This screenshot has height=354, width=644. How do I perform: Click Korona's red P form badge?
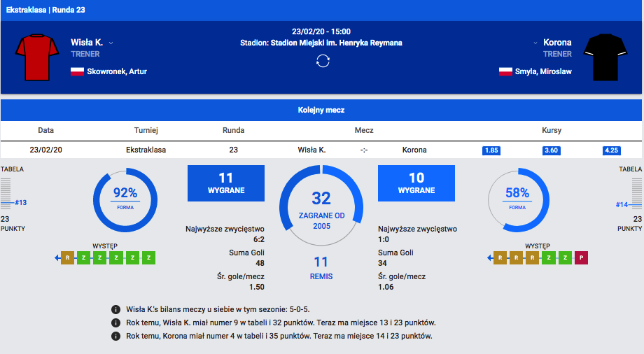581,258
